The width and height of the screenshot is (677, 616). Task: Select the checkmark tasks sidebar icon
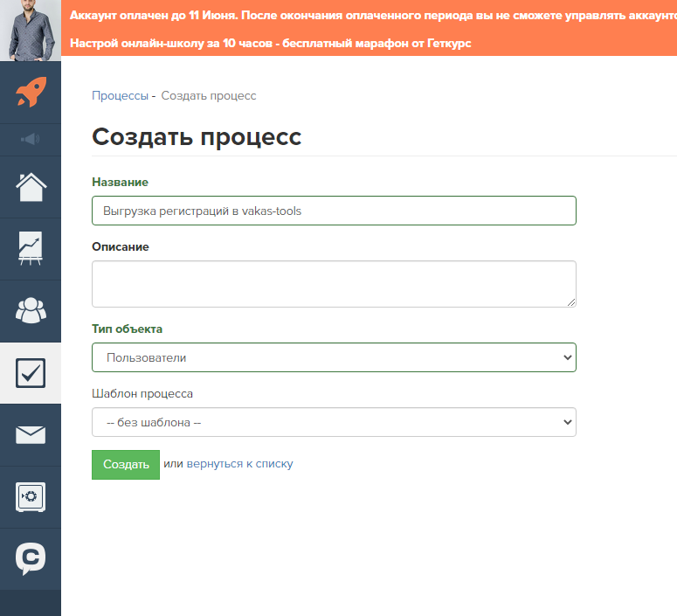click(31, 373)
